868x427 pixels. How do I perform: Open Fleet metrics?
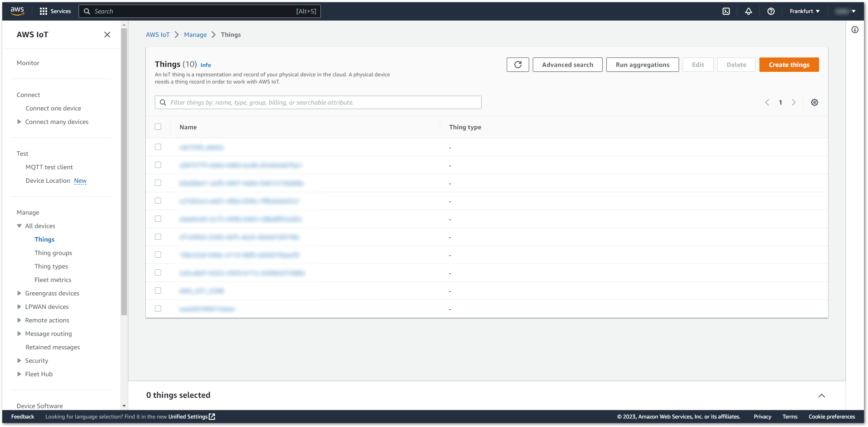(53, 280)
